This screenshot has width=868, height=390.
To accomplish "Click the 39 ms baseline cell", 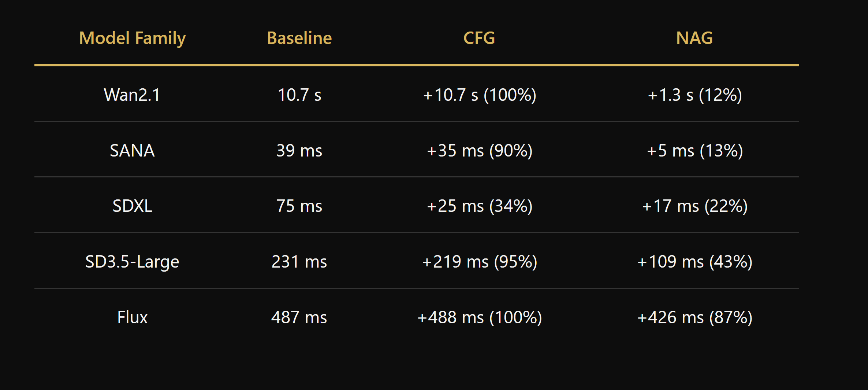I will (x=299, y=151).
